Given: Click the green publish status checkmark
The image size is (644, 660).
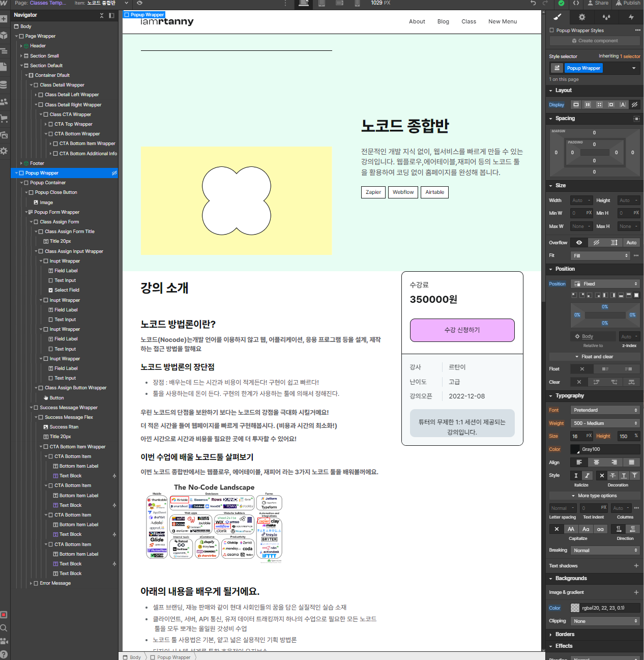Looking at the screenshot, I should click(x=561, y=3).
